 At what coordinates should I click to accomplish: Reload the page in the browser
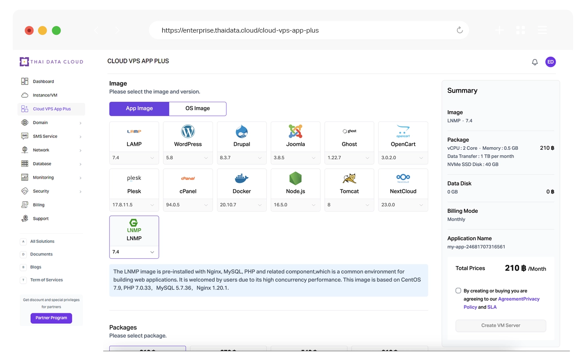[x=460, y=30]
